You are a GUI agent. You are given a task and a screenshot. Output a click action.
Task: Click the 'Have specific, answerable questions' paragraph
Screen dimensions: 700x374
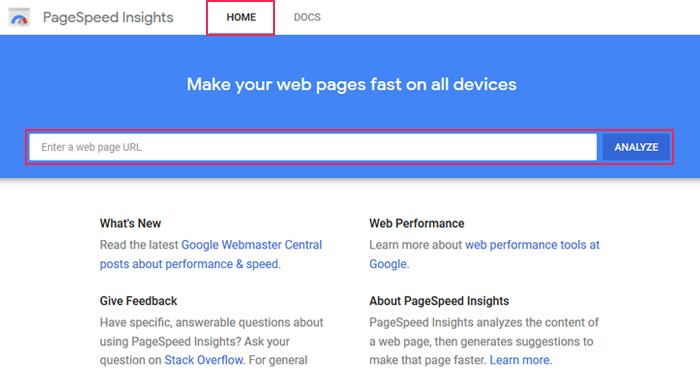(212, 341)
